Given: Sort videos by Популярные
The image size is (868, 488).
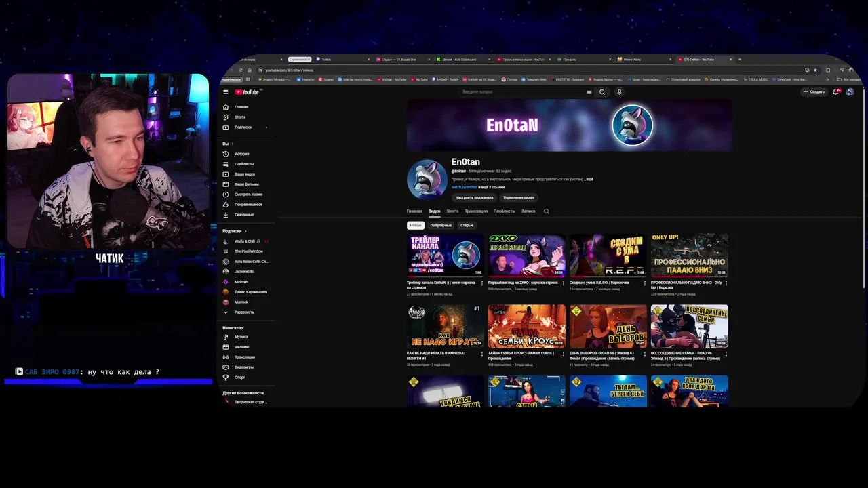Looking at the screenshot, I should tap(441, 225).
